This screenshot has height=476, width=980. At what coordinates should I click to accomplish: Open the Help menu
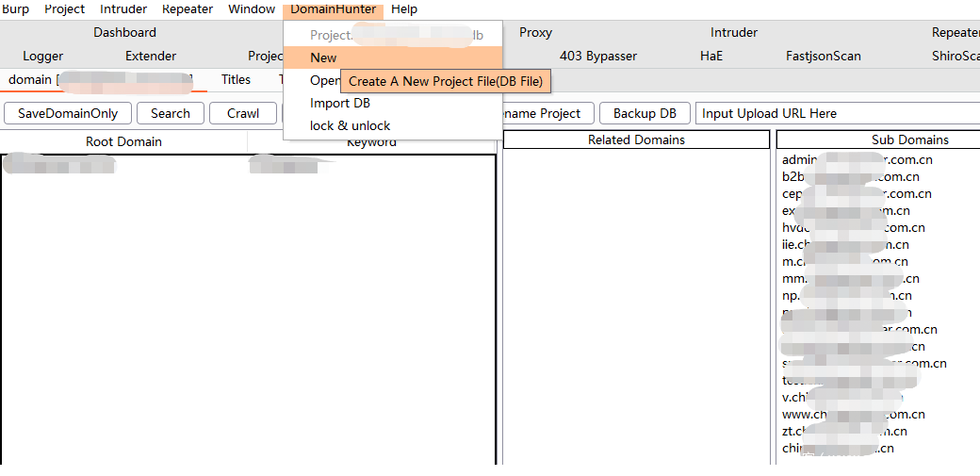pos(404,9)
